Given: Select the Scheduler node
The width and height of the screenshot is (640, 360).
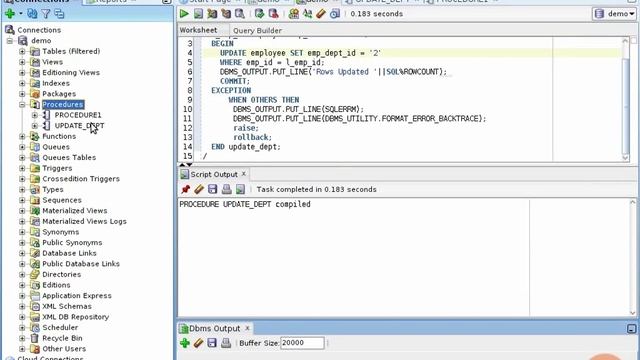Looking at the screenshot, I should tap(60, 327).
